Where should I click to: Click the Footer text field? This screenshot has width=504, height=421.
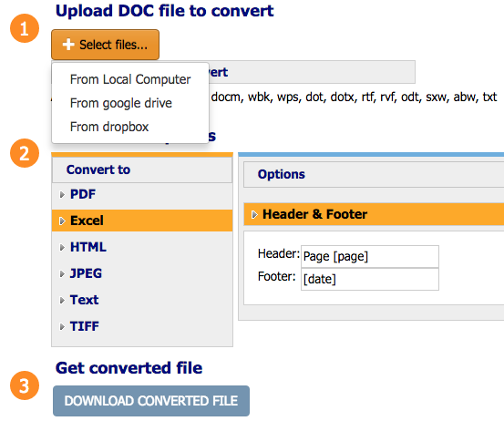(x=370, y=279)
